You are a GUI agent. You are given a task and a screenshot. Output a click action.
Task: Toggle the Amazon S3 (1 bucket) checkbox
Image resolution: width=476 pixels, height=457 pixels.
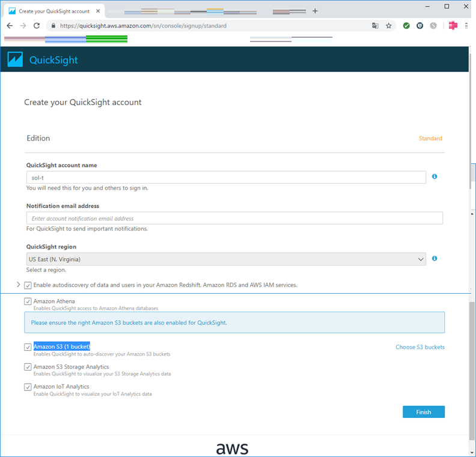[28, 347]
